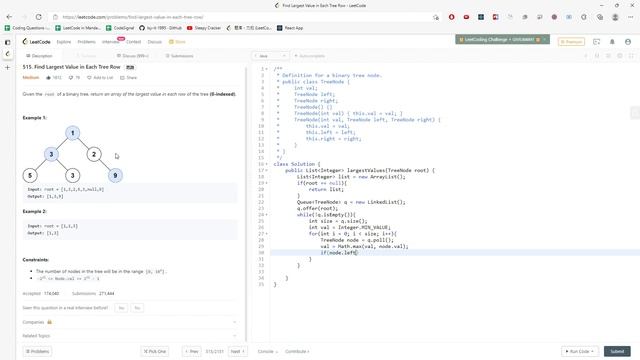The width and height of the screenshot is (640, 360).
Task: Click the editor fullscreen icon
Action: (631, 56)
